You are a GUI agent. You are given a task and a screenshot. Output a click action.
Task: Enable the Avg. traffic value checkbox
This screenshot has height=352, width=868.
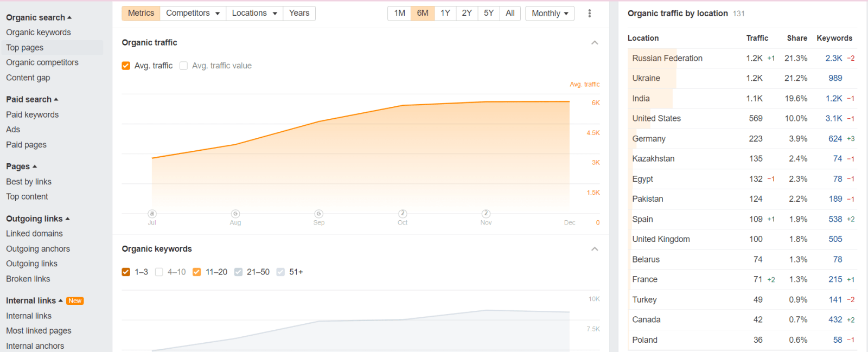pyautogui.click(x=183, y=66)
